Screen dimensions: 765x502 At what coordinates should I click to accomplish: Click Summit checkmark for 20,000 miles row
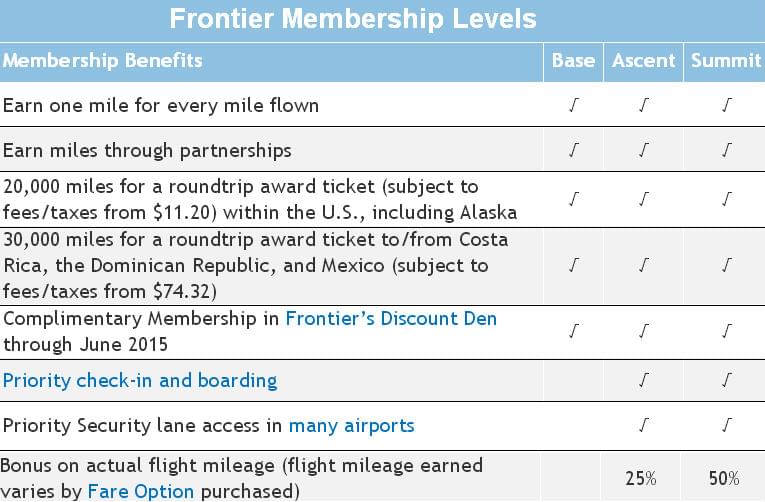tap(727, 199)
